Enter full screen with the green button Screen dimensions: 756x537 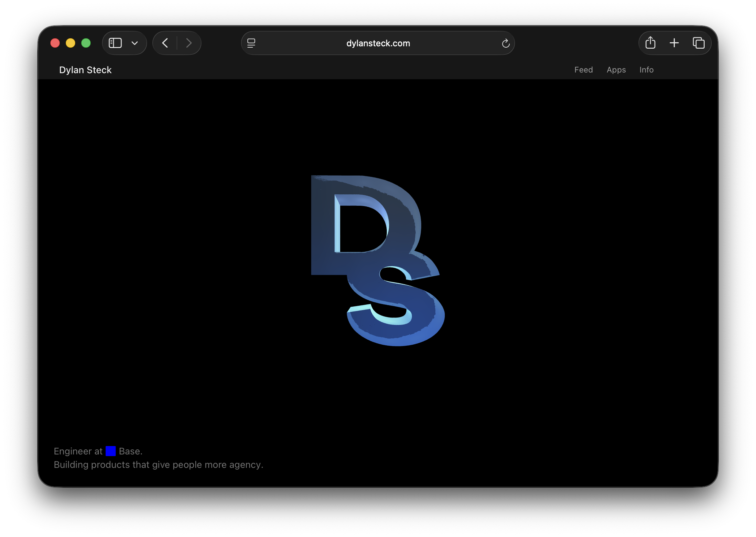(x=86, y=43)
